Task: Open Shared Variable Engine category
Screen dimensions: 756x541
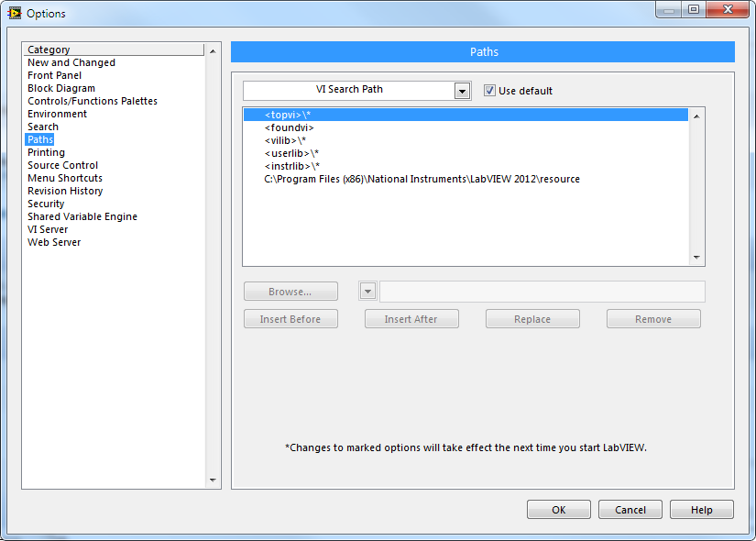Action: pyautogui.click(x=82, y=216)
